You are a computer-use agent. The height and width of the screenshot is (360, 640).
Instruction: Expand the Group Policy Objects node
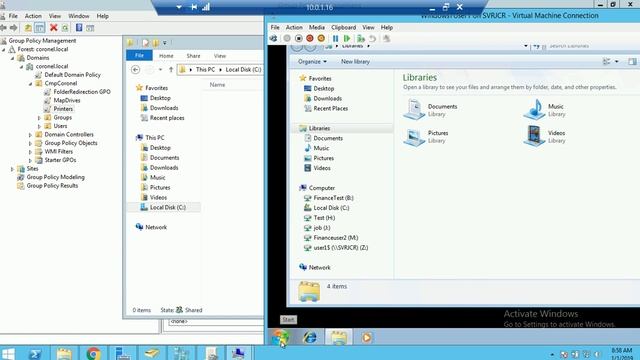pyautogui.click(x=30, y=143)
